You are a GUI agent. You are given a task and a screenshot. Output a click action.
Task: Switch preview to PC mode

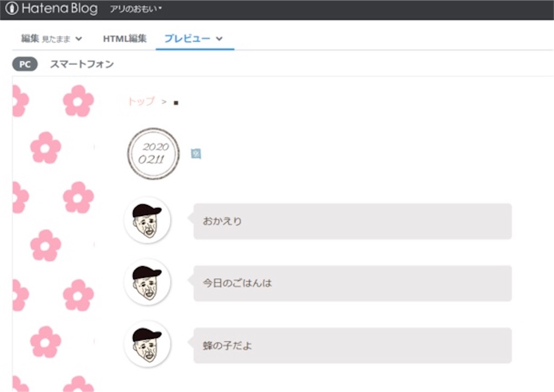point(24,64)
